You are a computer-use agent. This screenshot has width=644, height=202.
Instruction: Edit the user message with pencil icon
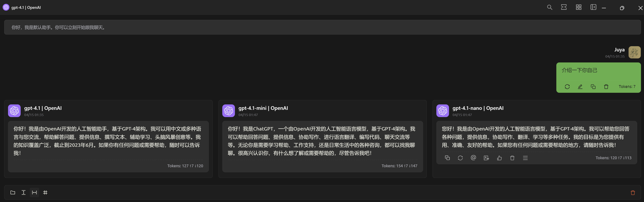point(580,87)
